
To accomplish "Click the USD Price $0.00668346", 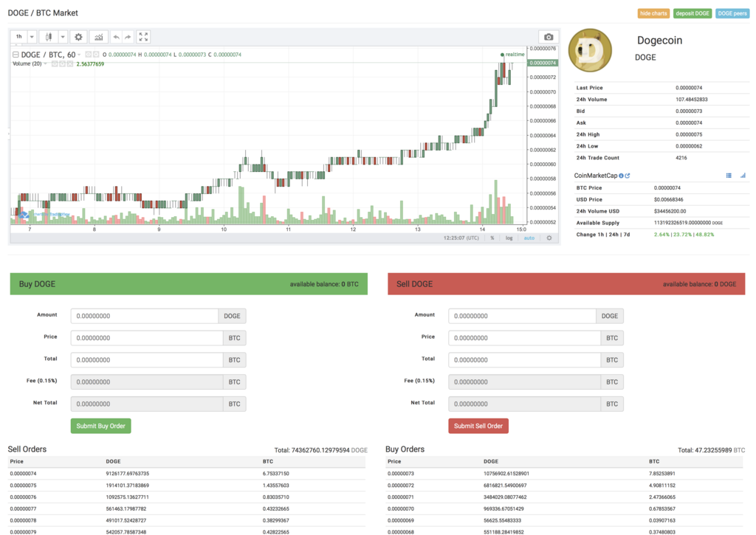I will [668, 199].
